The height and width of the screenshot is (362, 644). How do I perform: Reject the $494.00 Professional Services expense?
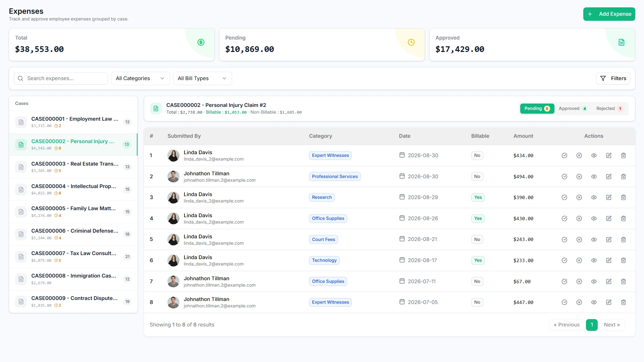click(x=579, y=177)
